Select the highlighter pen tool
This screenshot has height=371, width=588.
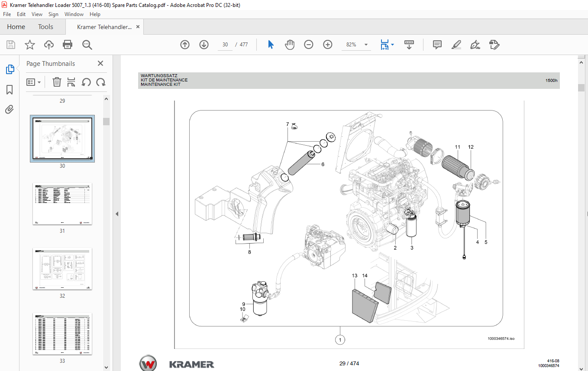[456, 45]
